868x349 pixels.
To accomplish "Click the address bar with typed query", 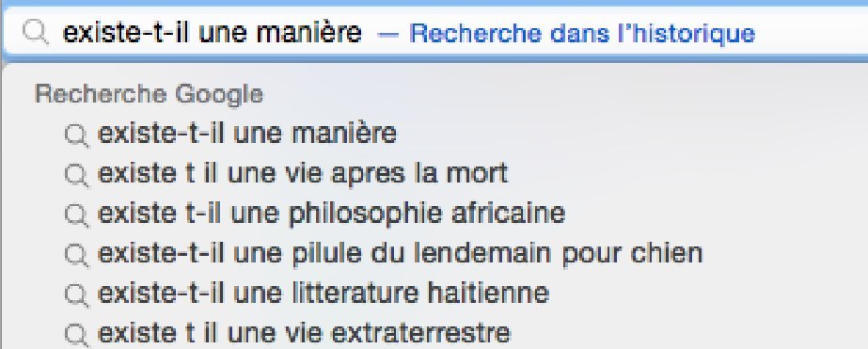I will pyautogui.click(x=435, y=33).
